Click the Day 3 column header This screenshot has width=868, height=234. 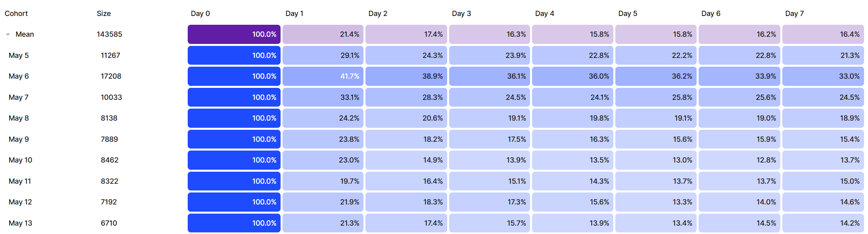(x=461, y=14)
